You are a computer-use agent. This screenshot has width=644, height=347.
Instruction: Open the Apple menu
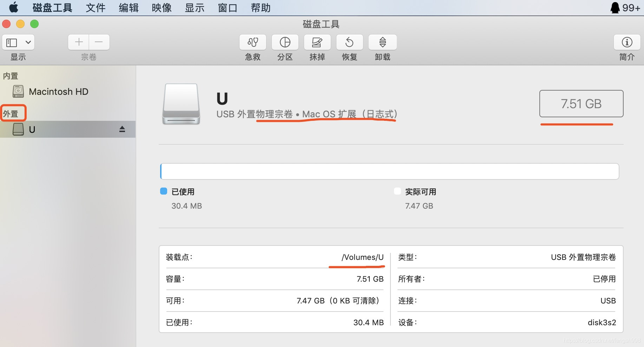click(x=14, y=7)
